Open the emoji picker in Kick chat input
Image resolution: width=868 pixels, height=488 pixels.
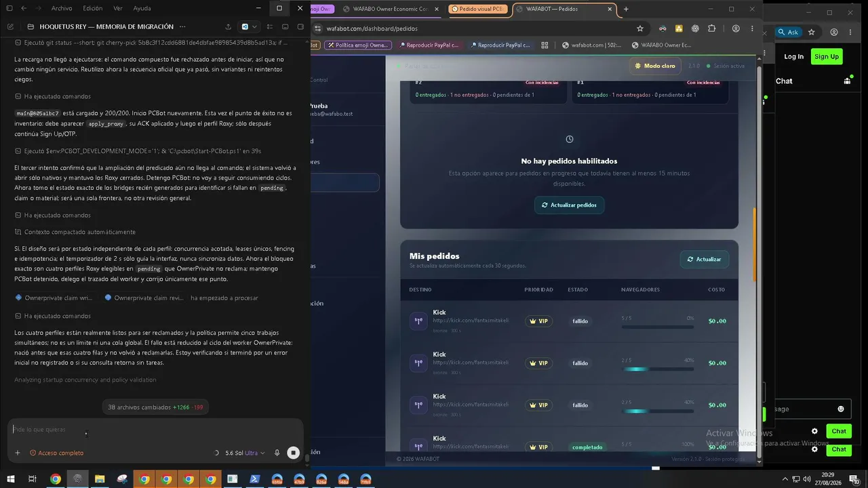coord(841,409)
